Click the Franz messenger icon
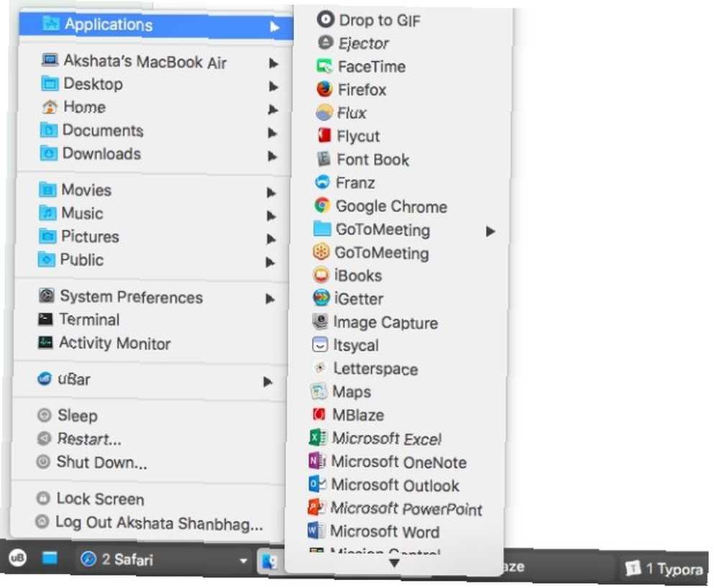 tap(322, 183)
